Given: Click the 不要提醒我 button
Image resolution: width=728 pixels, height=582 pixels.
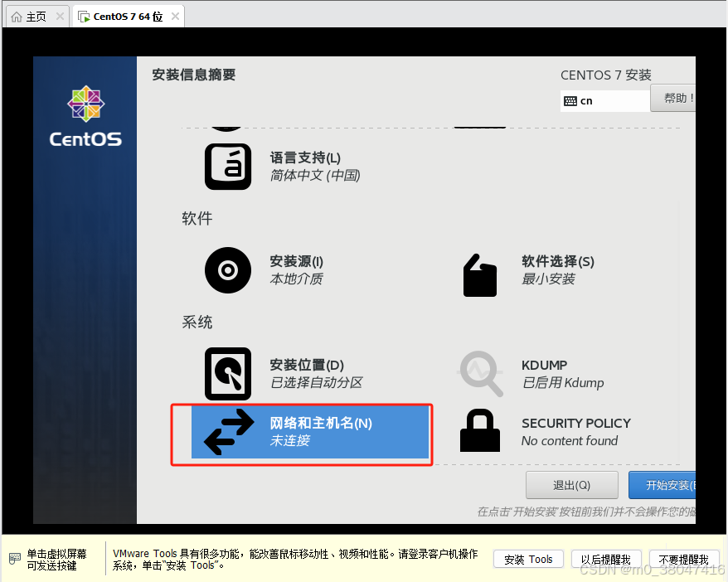Looking at the screenshot, I should point(684,560).
